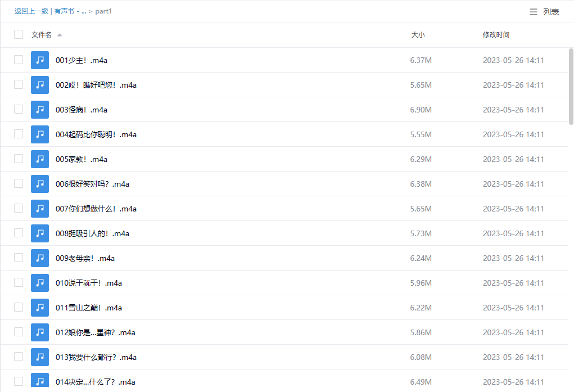Click music icon for 001少主!.m4a
The height and width of the screenshot is (392, 574).
[39, 60]
